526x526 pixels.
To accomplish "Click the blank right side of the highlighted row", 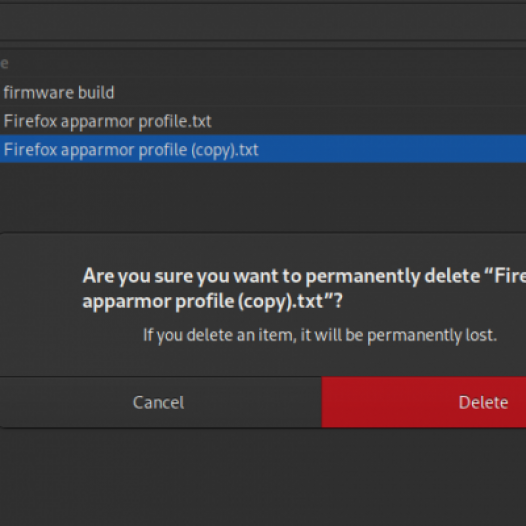I will (x=392, y=149).
